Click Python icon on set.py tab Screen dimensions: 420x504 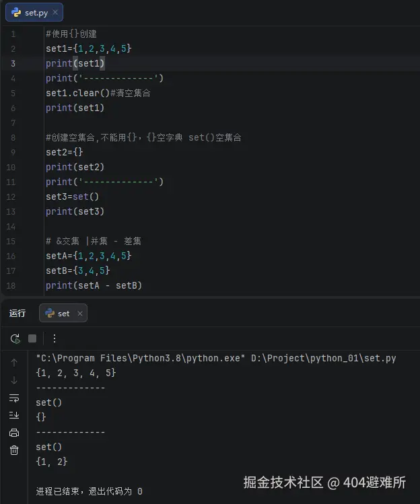pos(16,13)
